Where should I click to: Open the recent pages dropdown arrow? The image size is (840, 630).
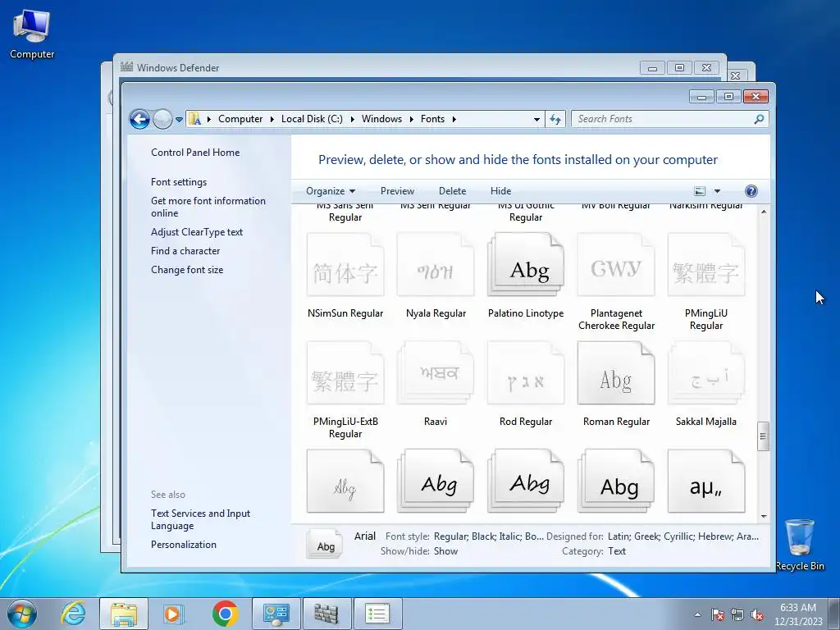[x=179, y=120]
